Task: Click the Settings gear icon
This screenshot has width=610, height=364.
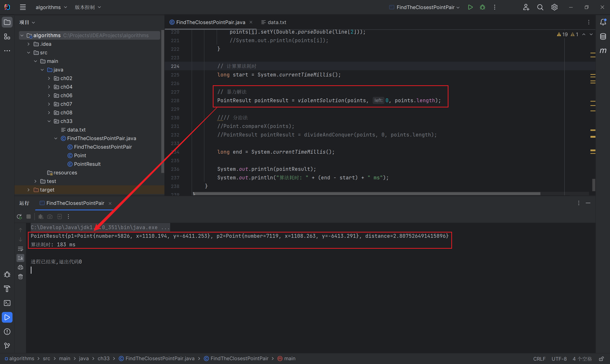Action: click(554, 7)
